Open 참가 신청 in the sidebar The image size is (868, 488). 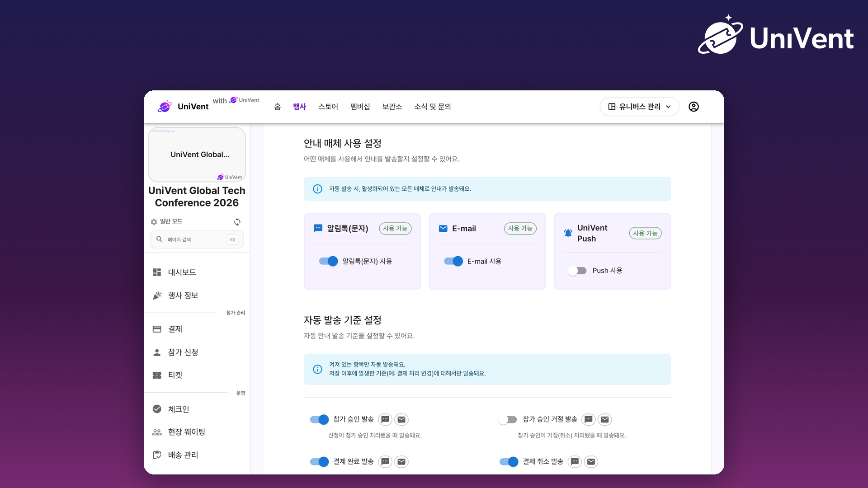(197, 352)
